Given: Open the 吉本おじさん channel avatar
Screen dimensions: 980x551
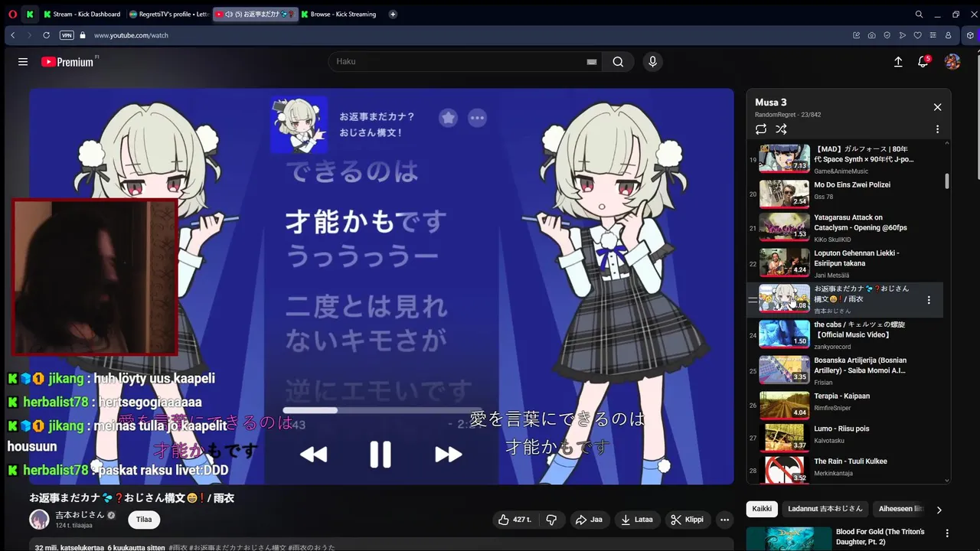Looking at the screenshot, I should coord(39,520).
